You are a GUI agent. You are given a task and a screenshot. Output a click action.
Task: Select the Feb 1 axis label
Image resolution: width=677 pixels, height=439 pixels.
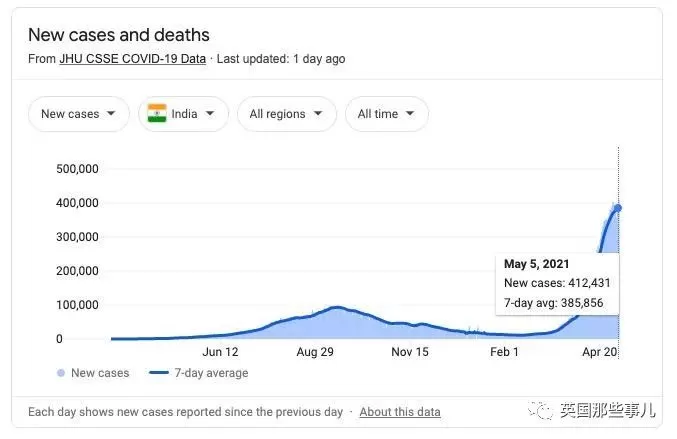point(504,352)
